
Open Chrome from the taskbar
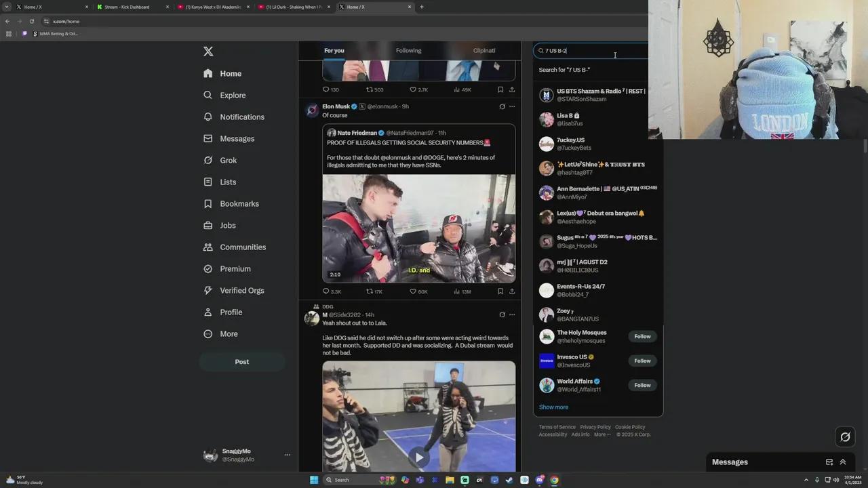[x=554, y=480]
